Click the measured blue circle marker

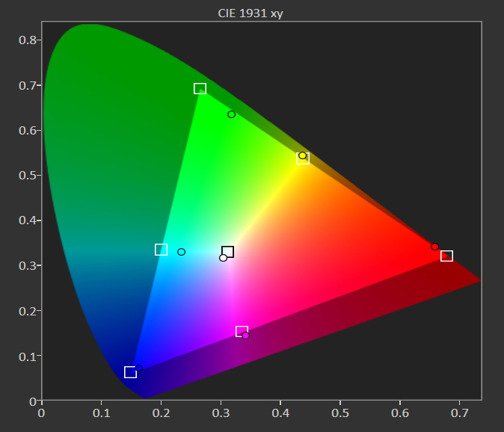pos(138,368)
